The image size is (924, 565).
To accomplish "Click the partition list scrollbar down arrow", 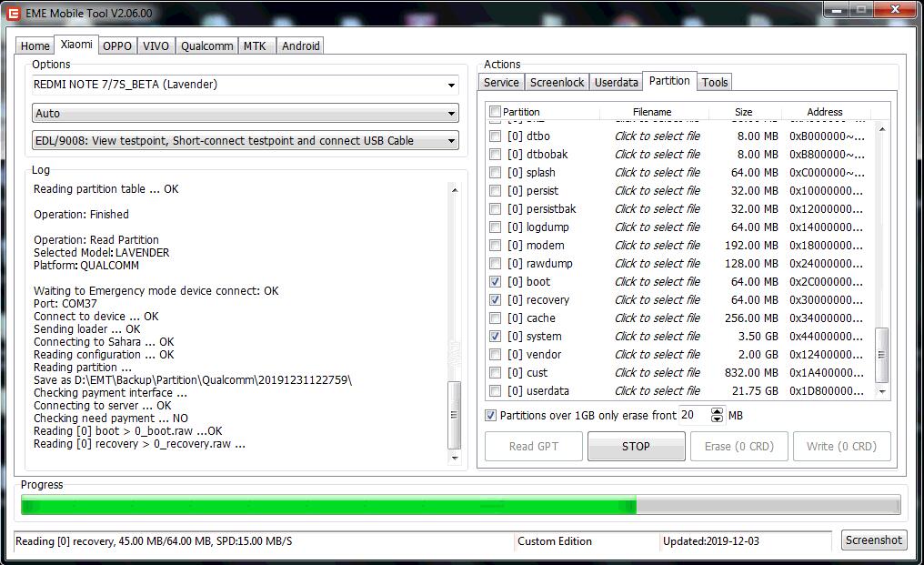I will pyautogui.click(x=882, y=391).
